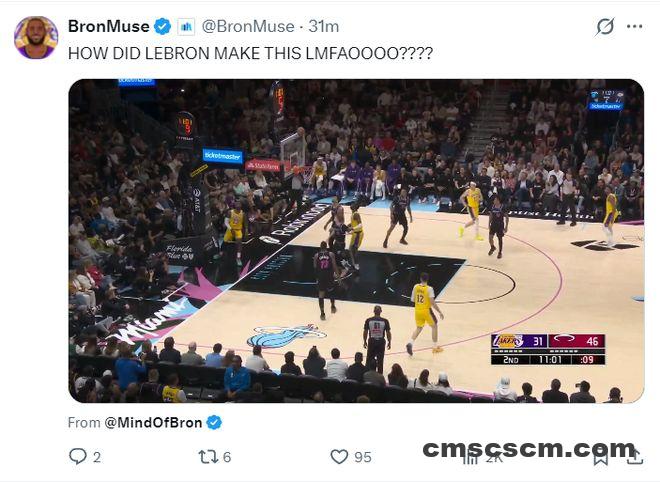Viewport: 660px width, 482px height.
Task: Click the blue verified badge beside BronMuse
Action: 162,27
